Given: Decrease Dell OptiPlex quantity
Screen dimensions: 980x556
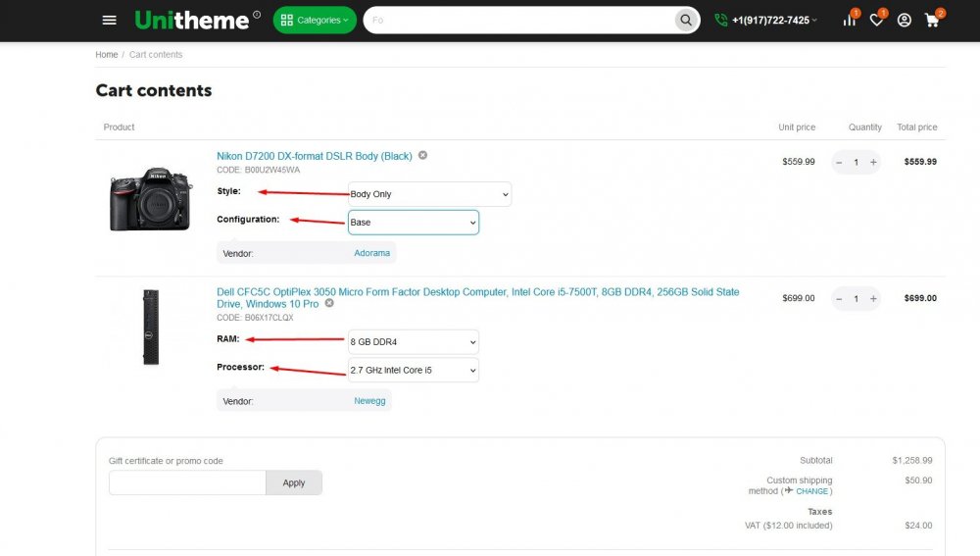Looking at the screenshot, I should click(x=839, y=298).
